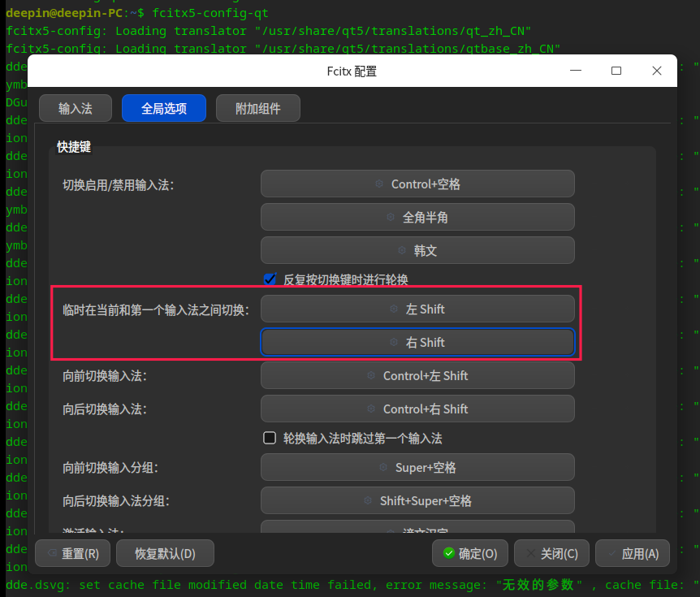700x597 pixels.
Task: Click the 快捷键 group heading
Action: pyautogui.click(x=74, y=146)
